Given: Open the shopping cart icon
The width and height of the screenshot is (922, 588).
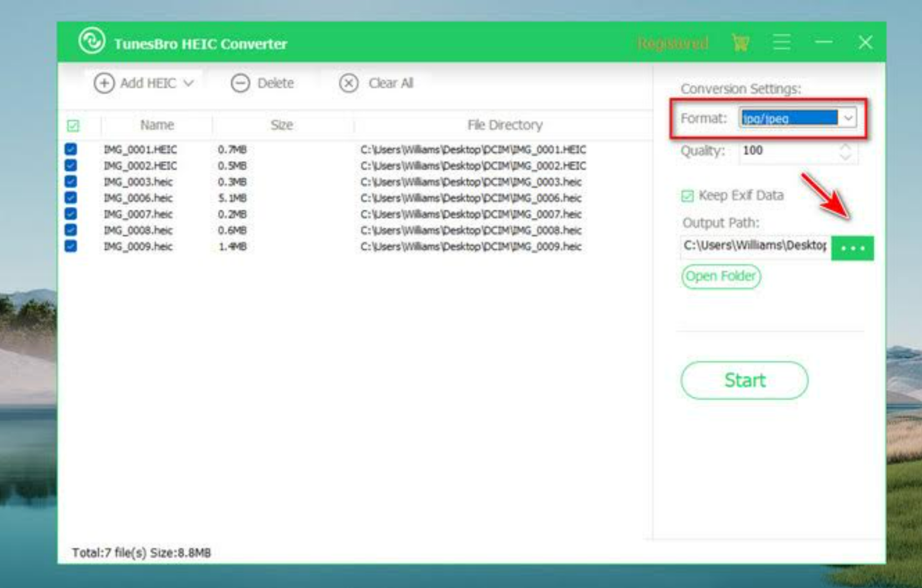Looking at the screenshot, I should [740, 42].
